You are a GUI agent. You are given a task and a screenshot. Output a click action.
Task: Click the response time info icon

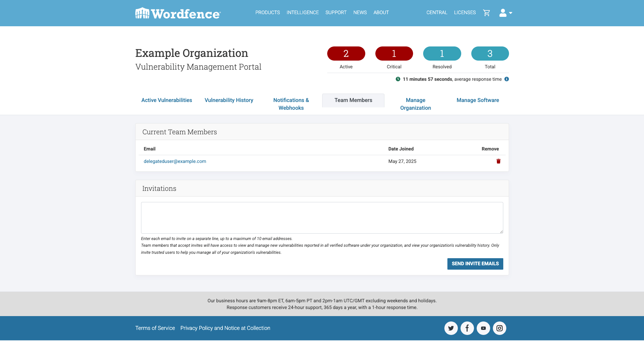[506, 79]
